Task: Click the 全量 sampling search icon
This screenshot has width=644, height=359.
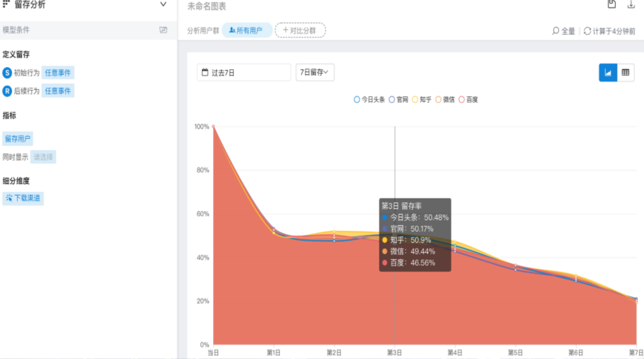Action: coord(555,31)
